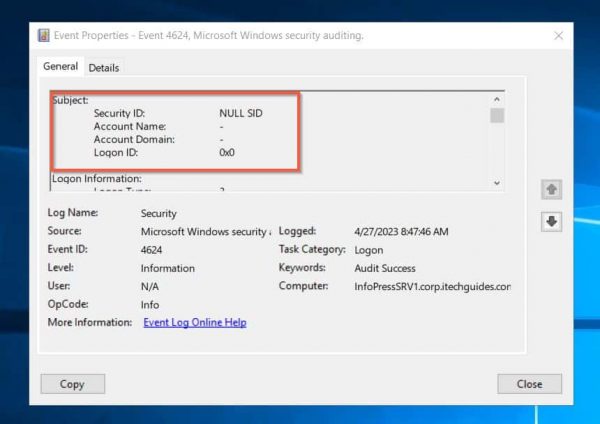Viewport: 600px width, 424px height.
Task: Click the Account Name: label
Action: 130,126
